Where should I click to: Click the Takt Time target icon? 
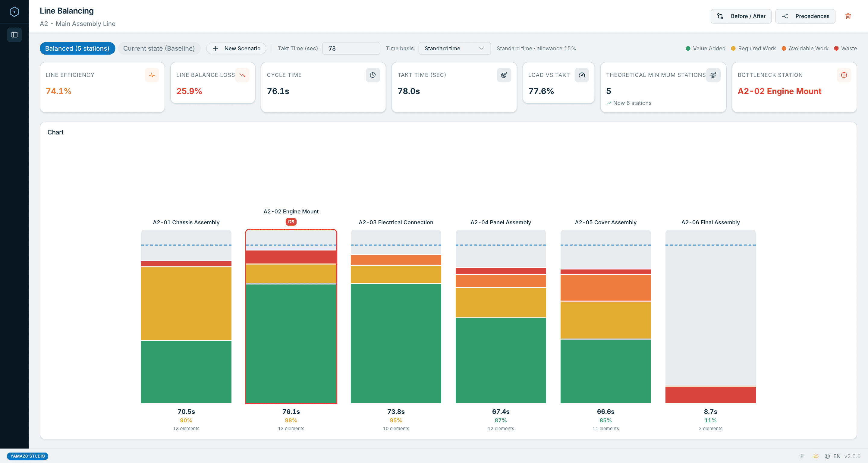coord(504,75)
